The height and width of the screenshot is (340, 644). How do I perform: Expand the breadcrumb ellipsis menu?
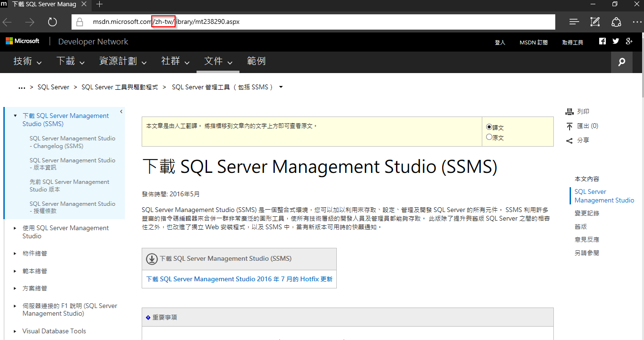[21, 87]
